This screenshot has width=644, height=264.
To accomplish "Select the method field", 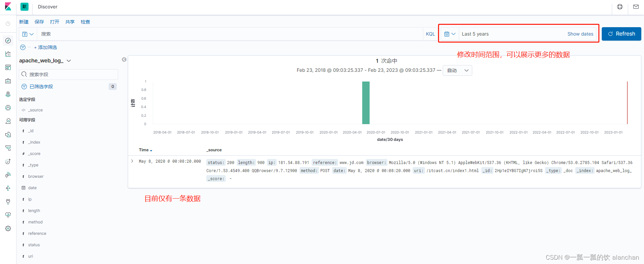I will [35, 222].
